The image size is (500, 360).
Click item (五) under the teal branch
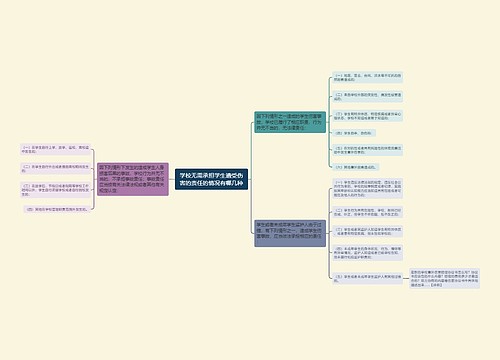tap(368, 150)
